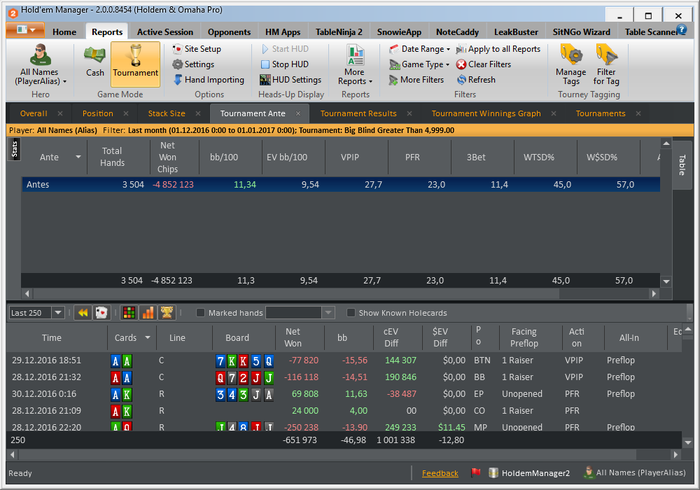
Task: Open the hand replayer cards icon
Action: 101,313
